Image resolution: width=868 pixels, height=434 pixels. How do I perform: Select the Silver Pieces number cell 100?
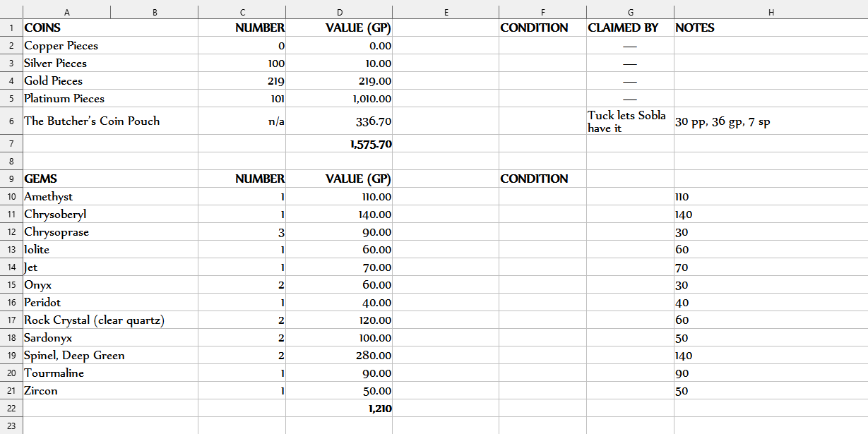click(x=275, y=64)
